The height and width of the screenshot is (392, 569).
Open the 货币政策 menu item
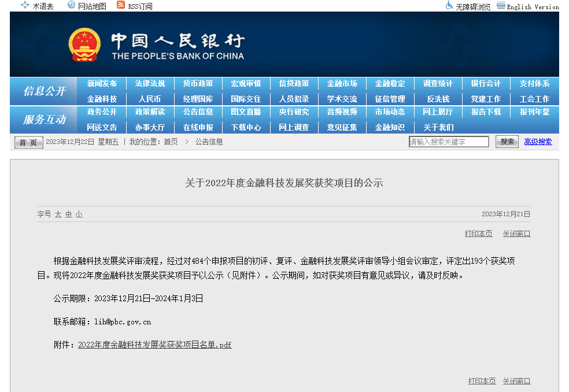[198, 84]
